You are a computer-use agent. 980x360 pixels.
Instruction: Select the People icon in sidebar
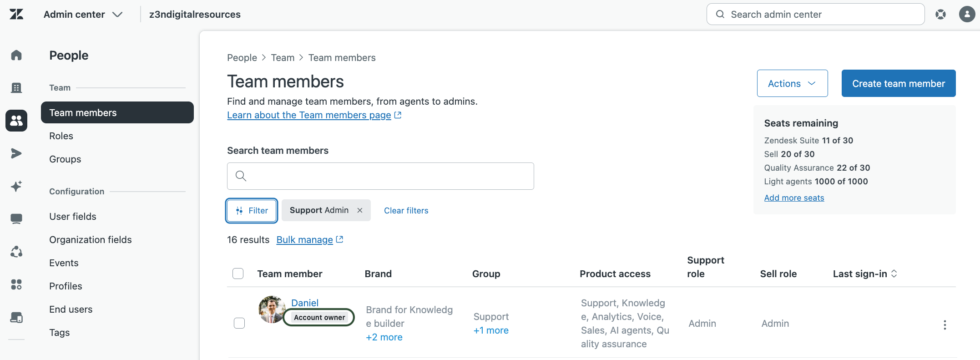coord(16,121)
